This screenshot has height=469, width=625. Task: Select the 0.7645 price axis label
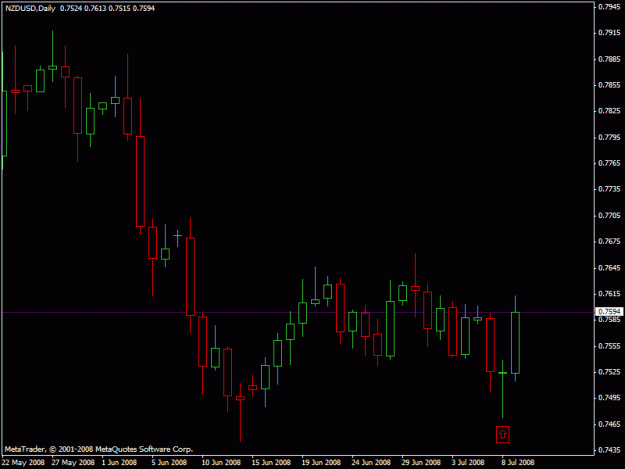pos(609,268)
